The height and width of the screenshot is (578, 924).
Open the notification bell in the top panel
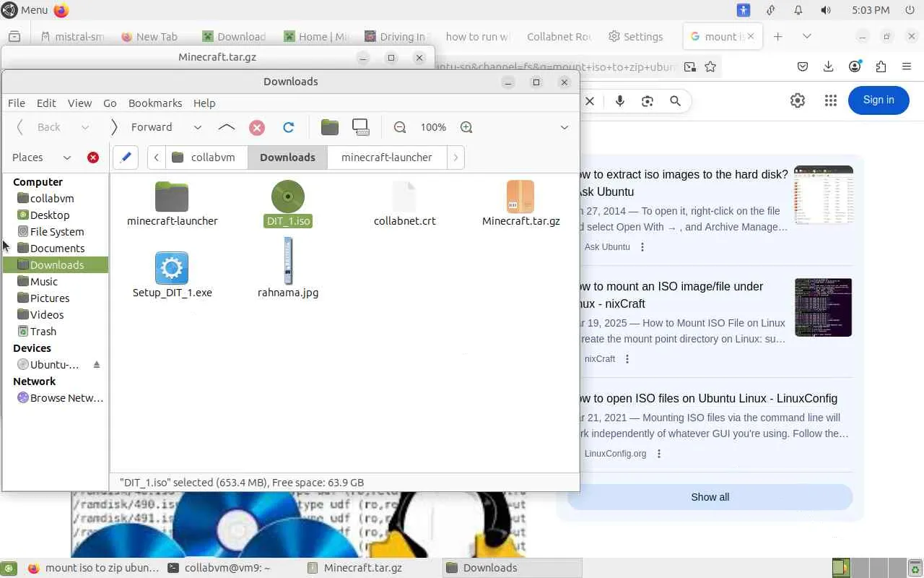click(798, 10)
